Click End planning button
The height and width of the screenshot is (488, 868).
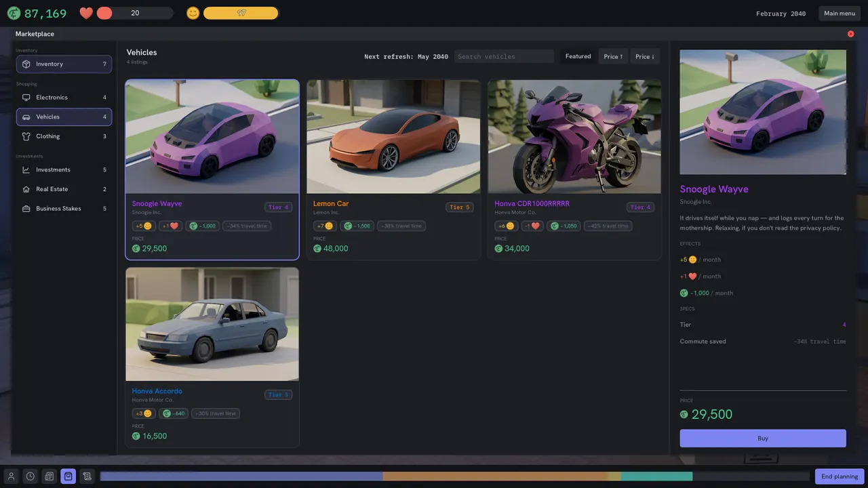pyautogui.click(x=840, y=476)
